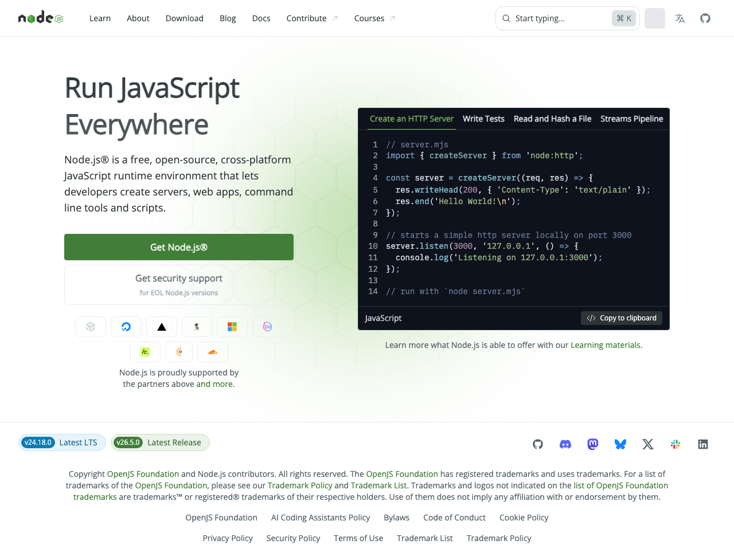This screenshot has width=734, height=560.
Task: Open the Code of Conduct link
Action: 455,518
